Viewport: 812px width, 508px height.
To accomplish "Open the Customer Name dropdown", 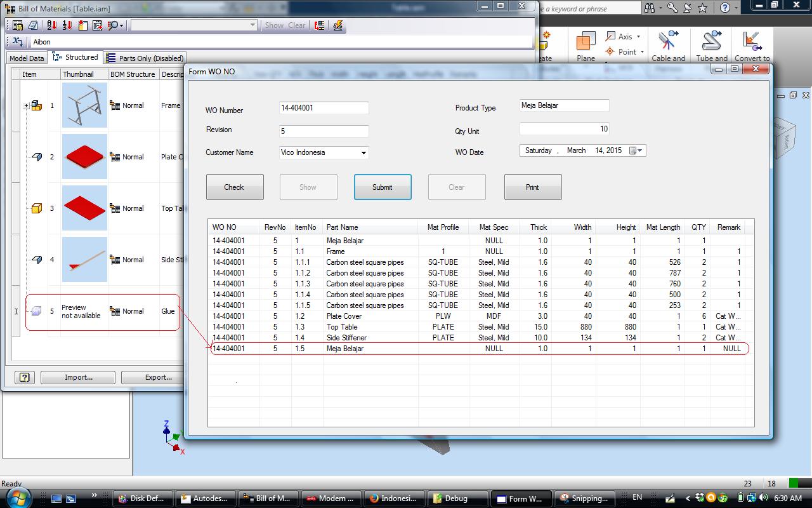I will [363, 152].
